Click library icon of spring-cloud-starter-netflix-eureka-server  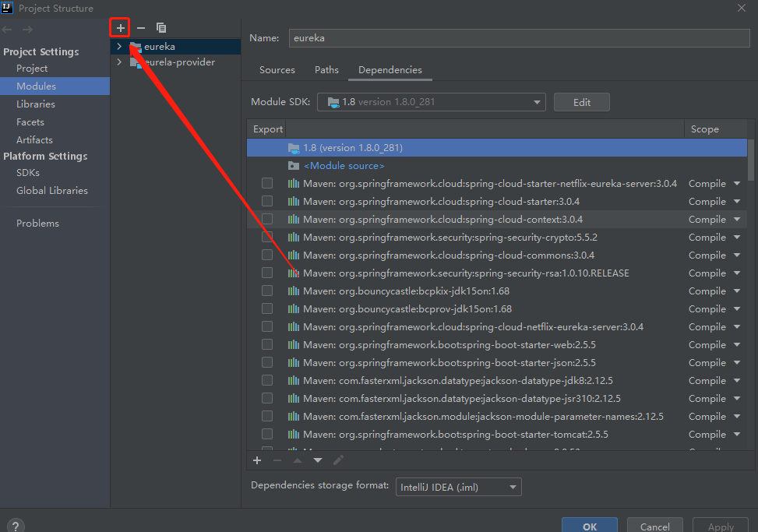294,184
